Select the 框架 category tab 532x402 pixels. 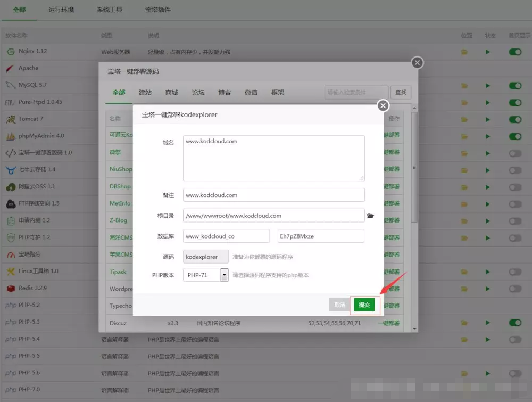pos(278,92)
